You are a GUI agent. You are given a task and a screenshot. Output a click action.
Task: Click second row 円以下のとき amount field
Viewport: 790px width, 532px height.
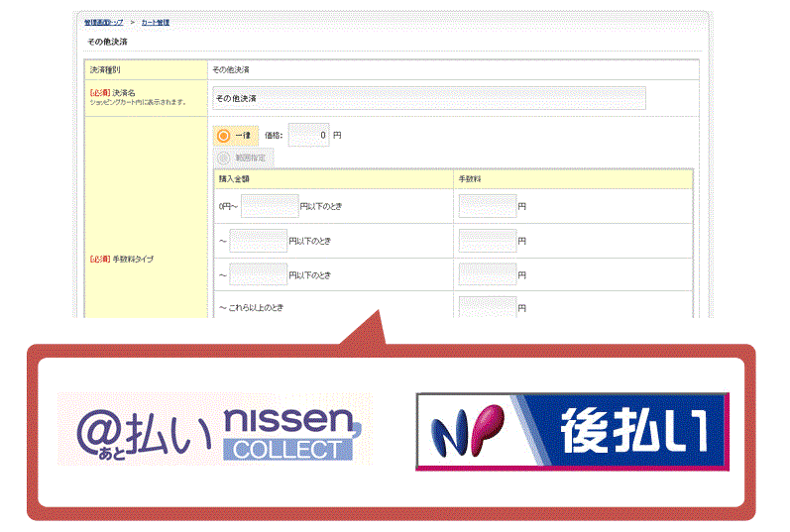[x=258, y=241]
